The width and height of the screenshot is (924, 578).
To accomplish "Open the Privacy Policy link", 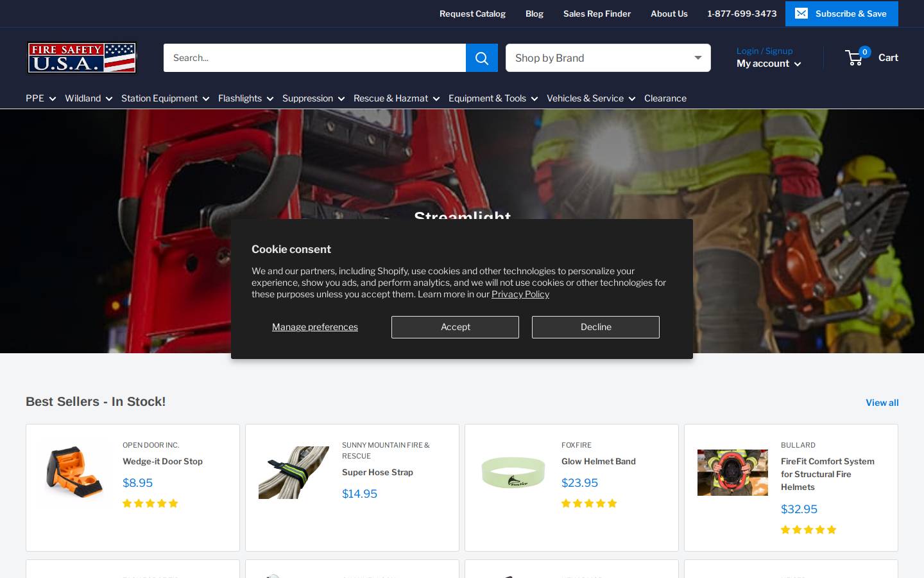I will (x=520, y=294).
